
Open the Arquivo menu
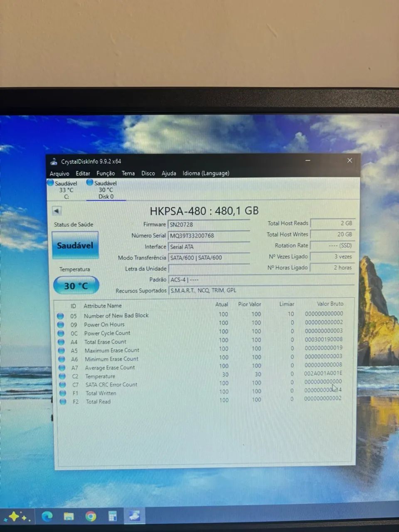click(59, 173)
